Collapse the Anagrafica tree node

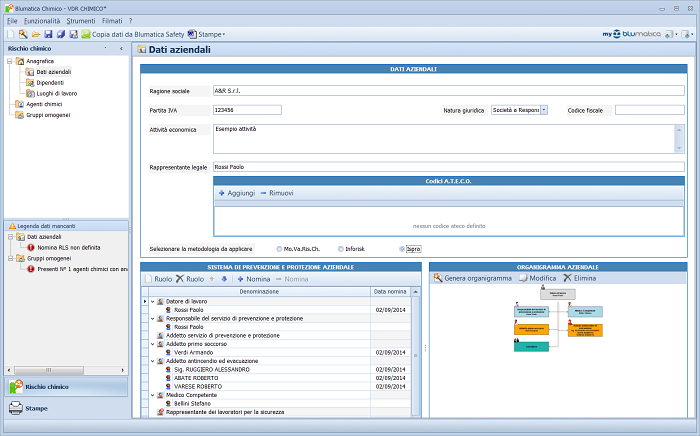click(x=9, y=62)
